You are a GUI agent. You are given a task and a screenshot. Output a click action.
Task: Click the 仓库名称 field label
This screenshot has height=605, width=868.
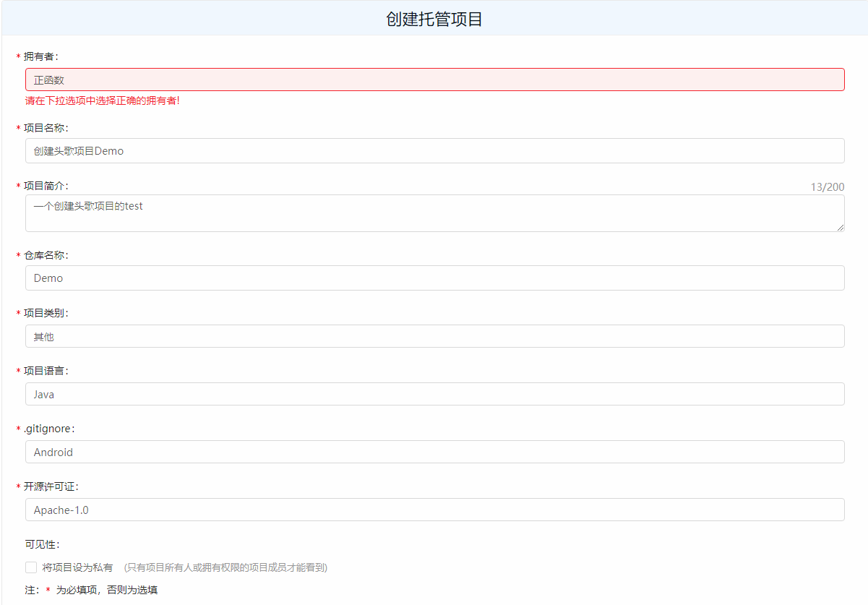point(46,255)
